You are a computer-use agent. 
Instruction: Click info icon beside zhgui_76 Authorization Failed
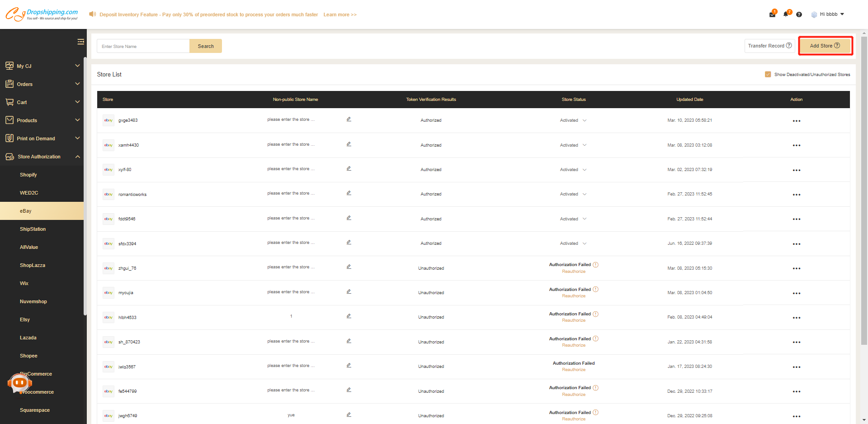tap(595, 265)
